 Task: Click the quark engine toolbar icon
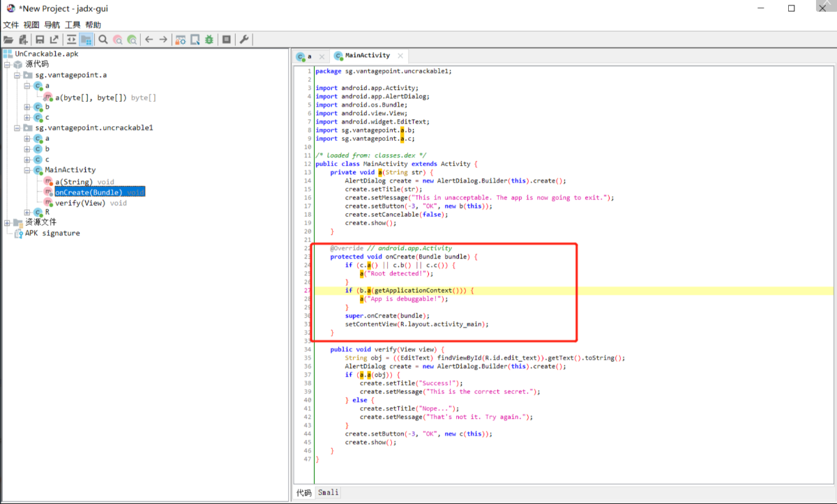point(195,40)
